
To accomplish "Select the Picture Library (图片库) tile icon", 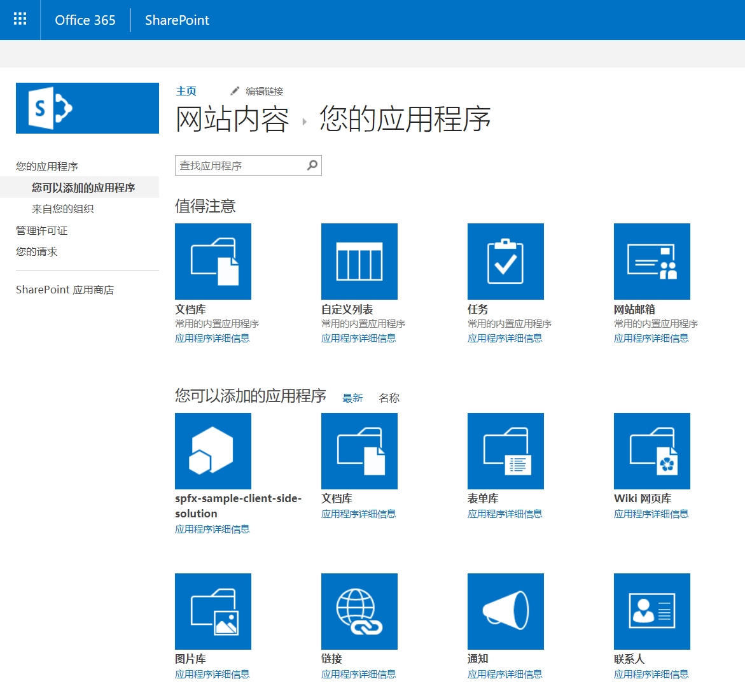I will 212,611.
